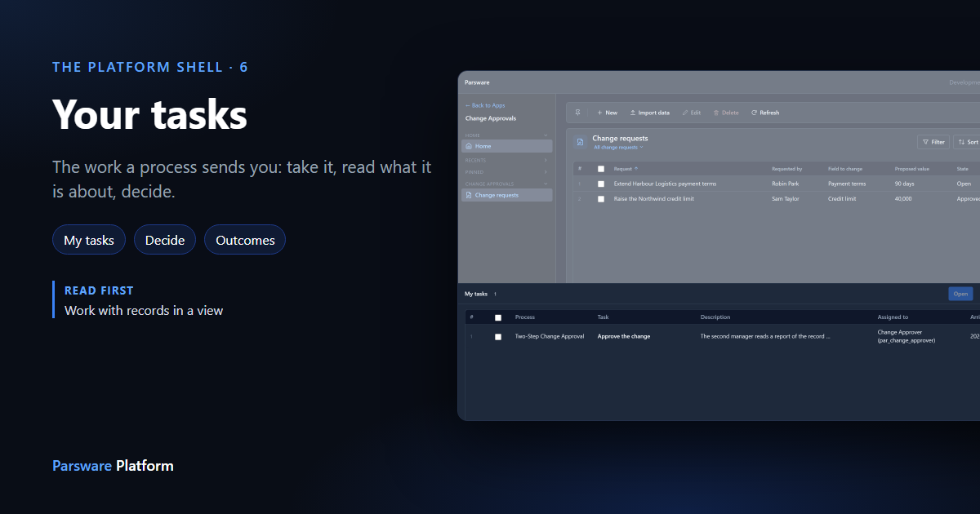
Task: Click the Field to change column header
Action: tap(845, 169)
